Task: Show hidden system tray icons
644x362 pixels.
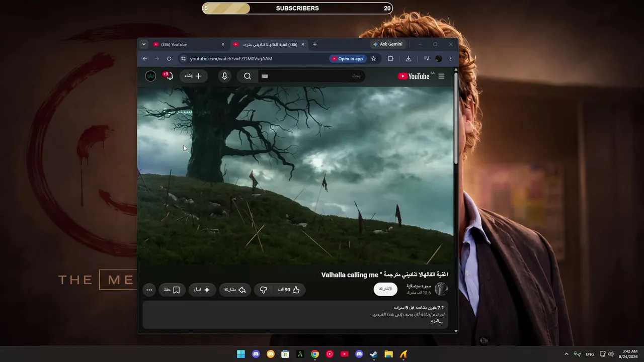Action: [x=567, y=354]
